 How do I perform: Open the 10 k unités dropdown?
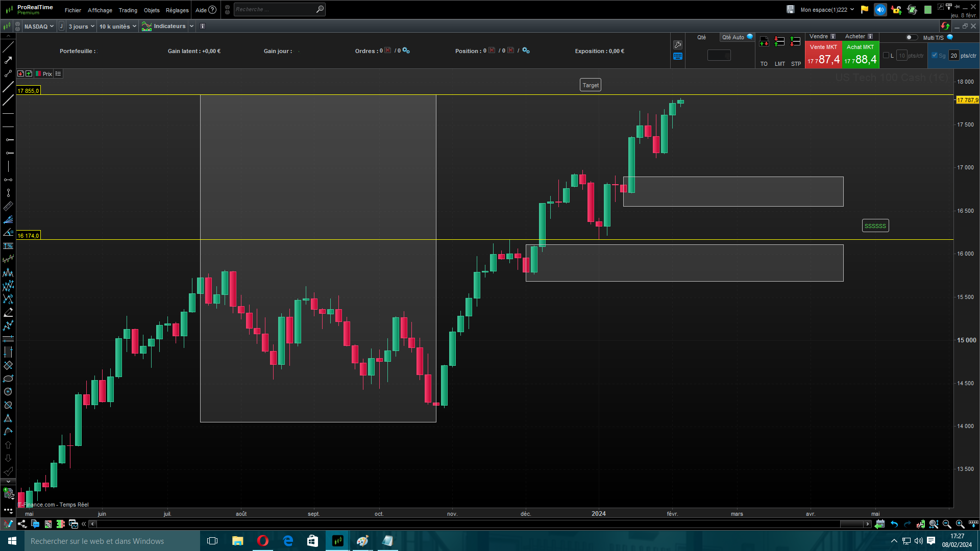[x=117, y=27]
